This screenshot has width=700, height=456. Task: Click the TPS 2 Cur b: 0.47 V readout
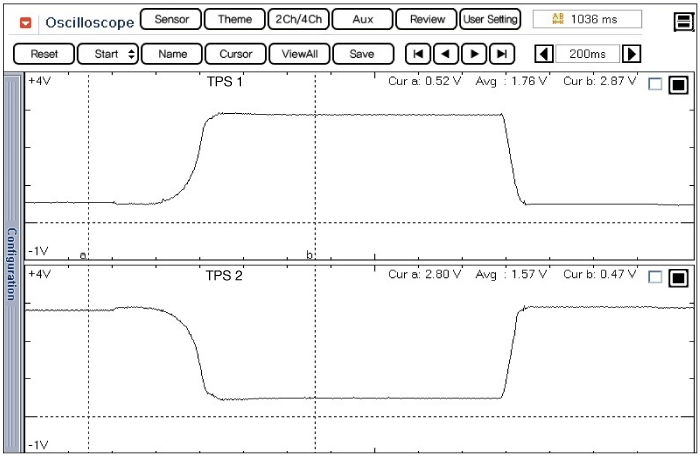(600, 274)
